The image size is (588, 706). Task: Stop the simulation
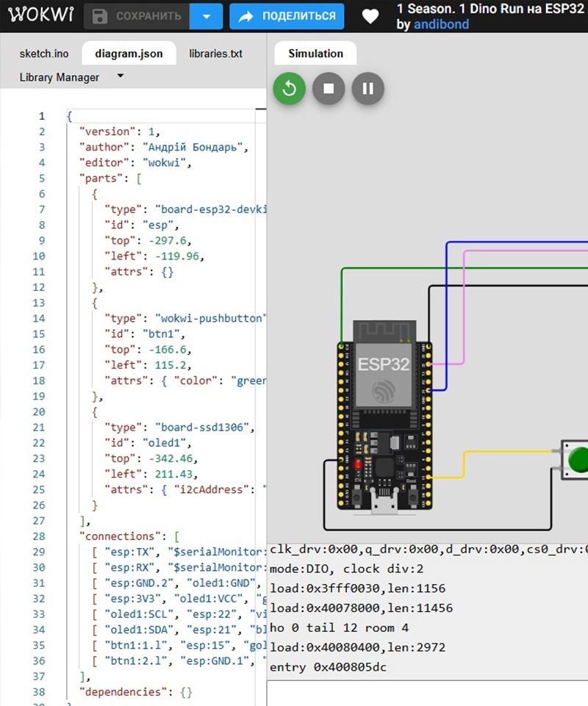pyautogui.click(x=329, y=89)
